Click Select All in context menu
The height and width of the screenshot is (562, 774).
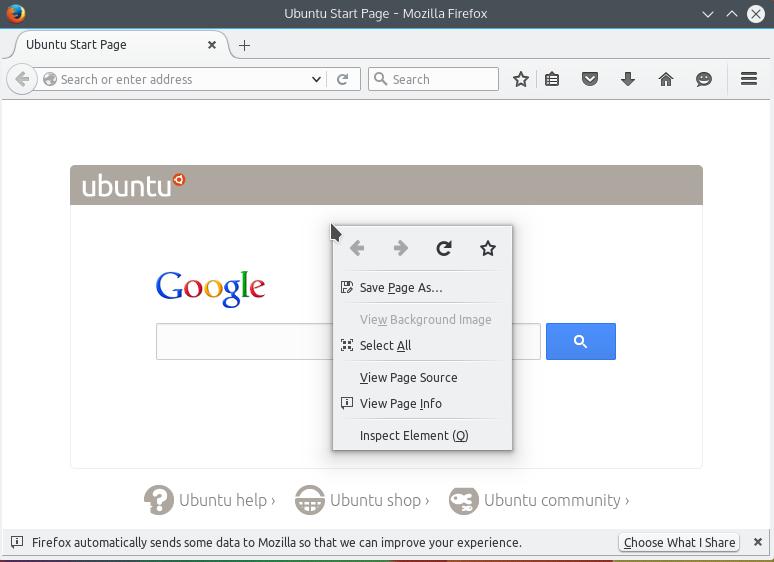point(385,345)
